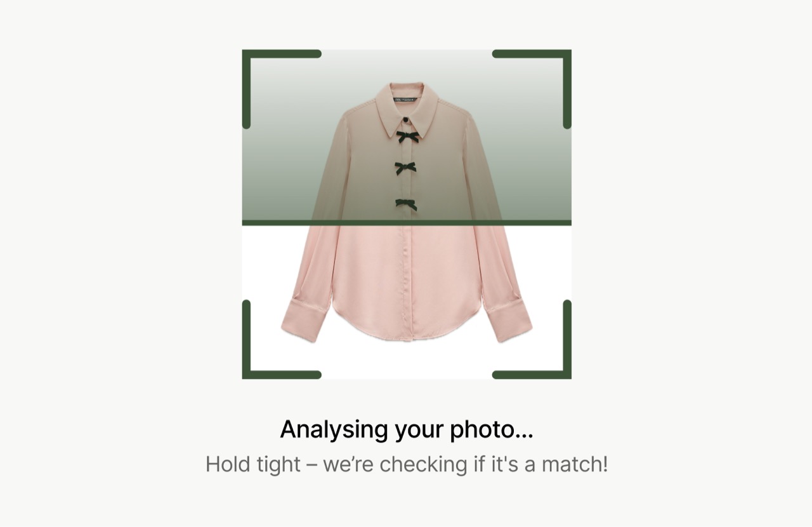Click the pink blouse's lower front panel

(x=406, y=279)
